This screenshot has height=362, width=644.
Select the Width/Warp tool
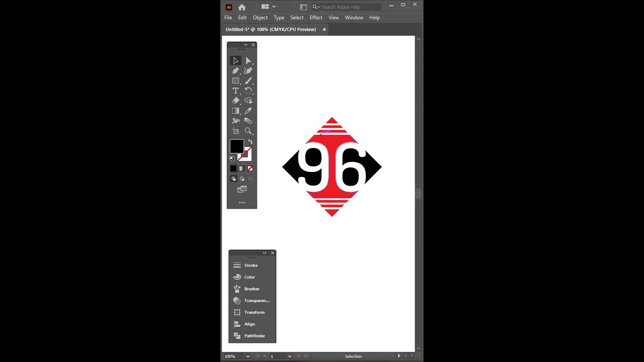coord(235,121)
